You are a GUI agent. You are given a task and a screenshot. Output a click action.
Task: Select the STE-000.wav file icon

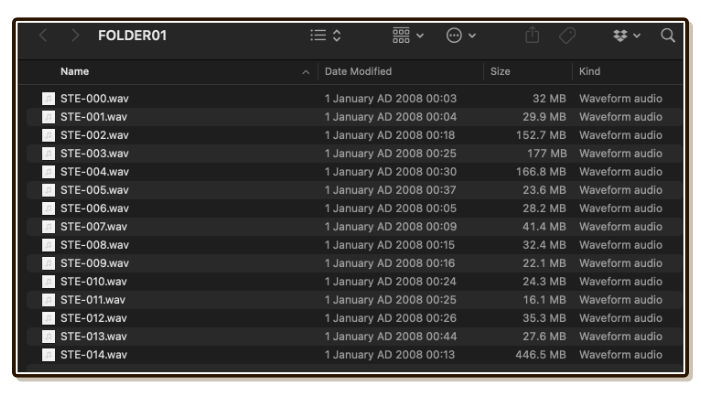[x=48, y=98]
